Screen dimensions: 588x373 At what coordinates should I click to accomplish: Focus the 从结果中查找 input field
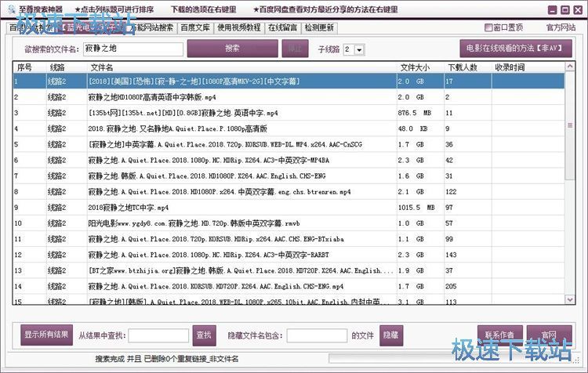click(x=158, y=335)
